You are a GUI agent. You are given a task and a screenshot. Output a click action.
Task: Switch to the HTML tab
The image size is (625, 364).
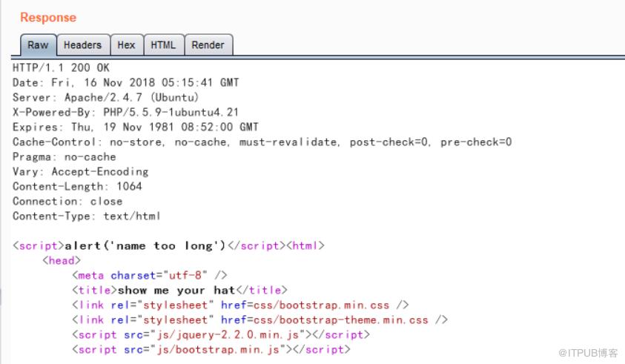pyautogui.click(x=163, y=44)
